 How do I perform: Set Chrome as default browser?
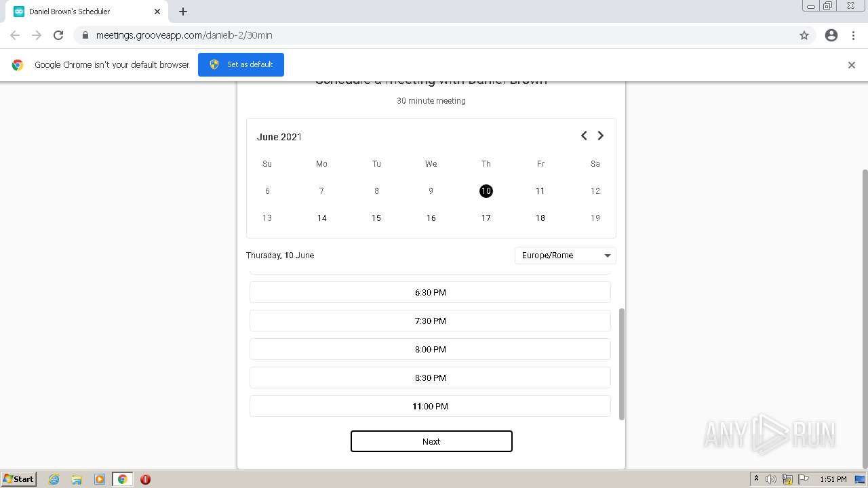click(x=241, y=64)
